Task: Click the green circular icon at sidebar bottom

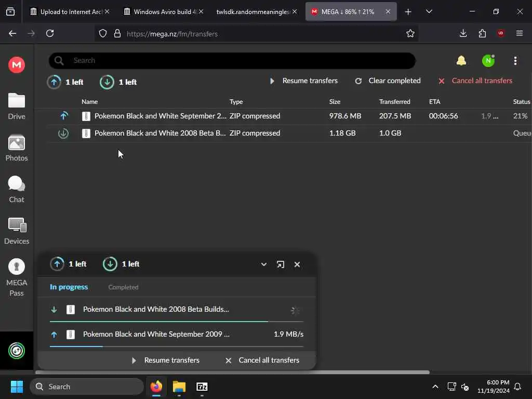Action: coord(17,351)
